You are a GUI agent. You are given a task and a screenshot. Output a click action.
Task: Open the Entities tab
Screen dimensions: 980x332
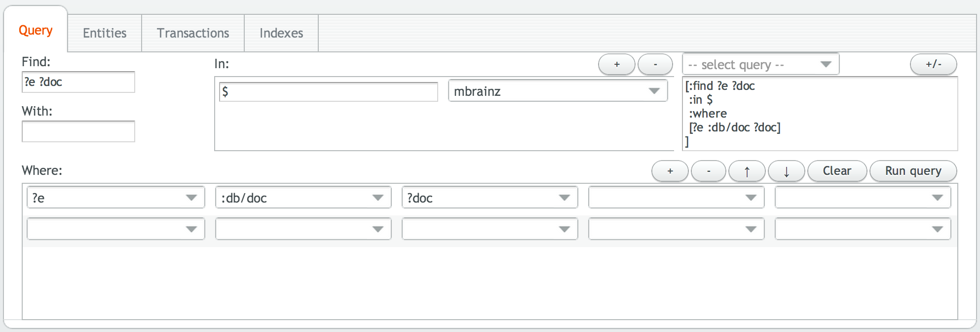point(105,33)
